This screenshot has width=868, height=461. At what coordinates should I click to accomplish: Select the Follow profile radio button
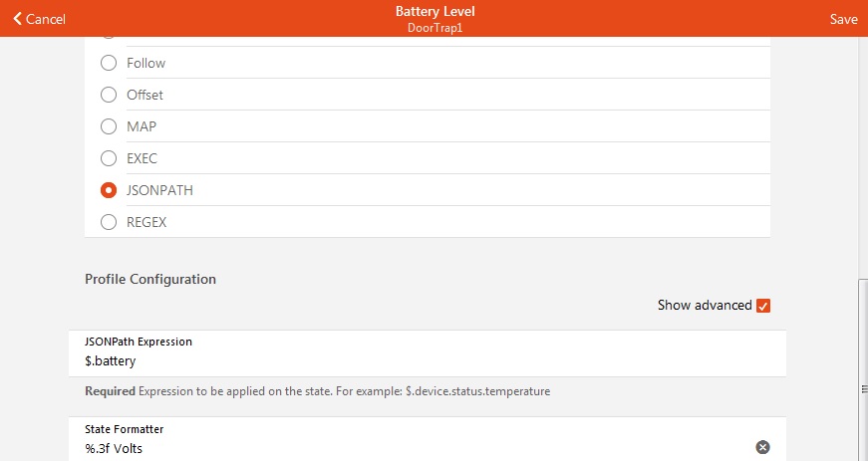click(x=109, y=63)
